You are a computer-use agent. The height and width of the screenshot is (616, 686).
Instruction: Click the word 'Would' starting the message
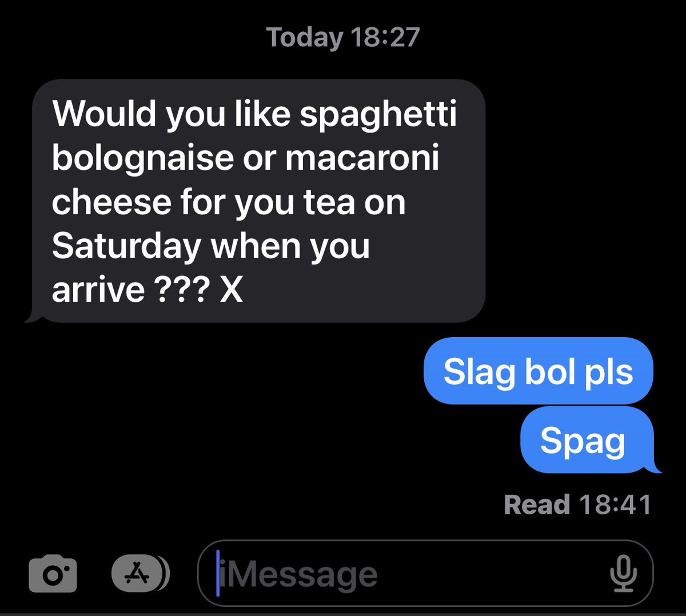coord(104,114)
